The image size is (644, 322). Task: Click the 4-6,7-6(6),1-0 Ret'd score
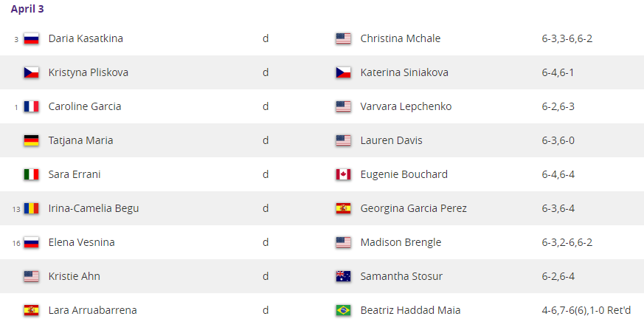tap(586, 310)
